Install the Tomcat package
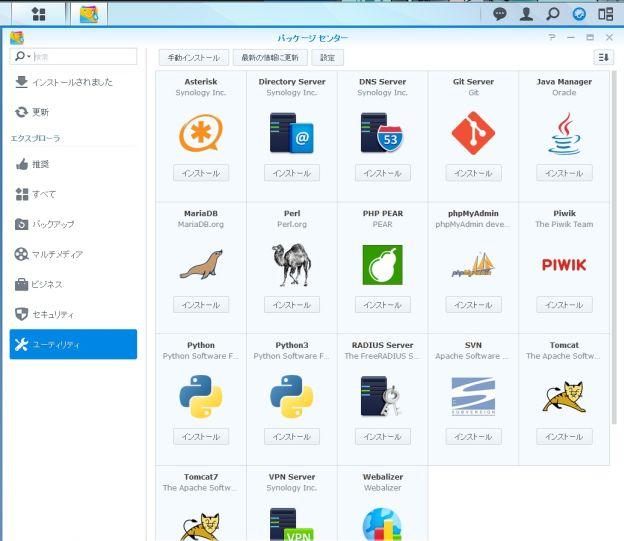Image resolution: width=624 pixels, height=541 pixels. pyautogui.click(x=564, y=437)
